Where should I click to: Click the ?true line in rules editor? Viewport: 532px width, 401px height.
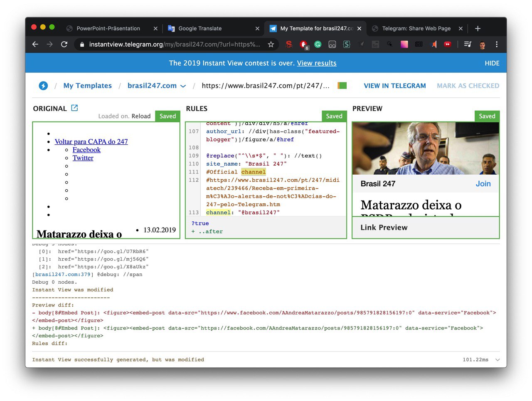(200, 223)
